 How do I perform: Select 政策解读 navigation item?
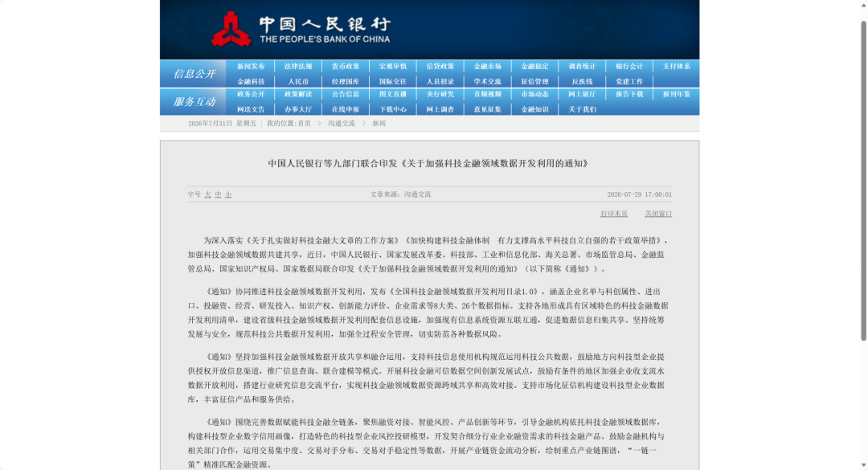(298, 95)
